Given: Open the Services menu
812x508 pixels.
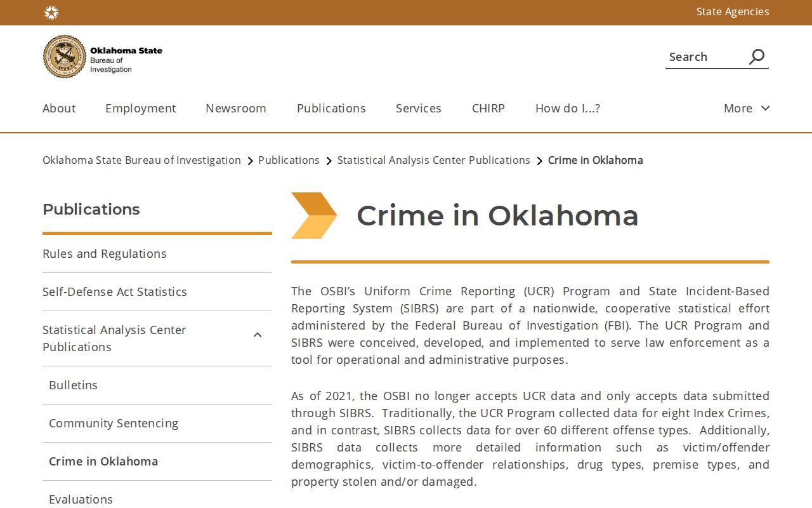Looking at the screenshot, I should (x=419, y=108).
